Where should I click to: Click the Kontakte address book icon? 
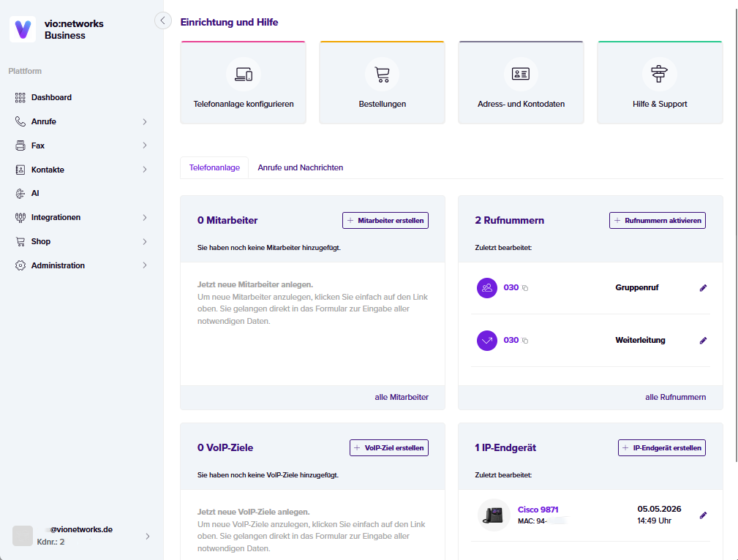coord(20,170)
